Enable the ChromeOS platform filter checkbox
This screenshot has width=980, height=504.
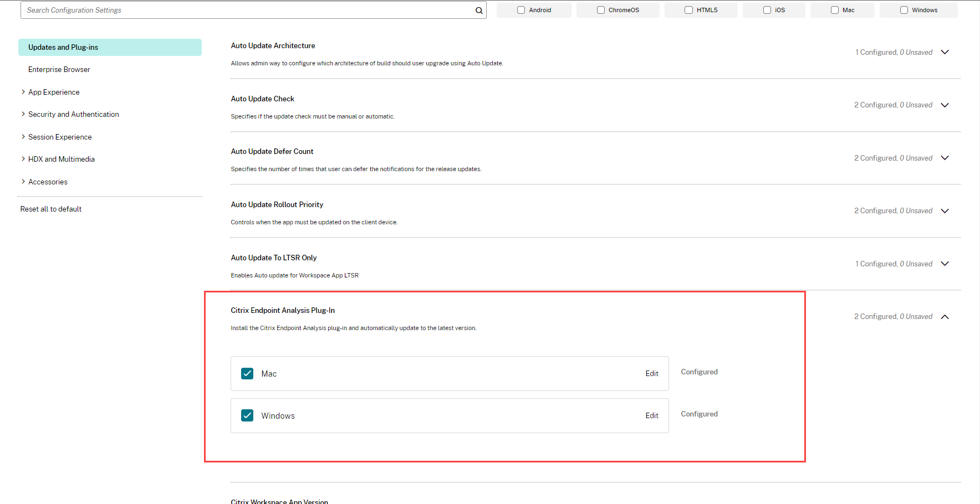pyautogui.click(x=601, y=10)
